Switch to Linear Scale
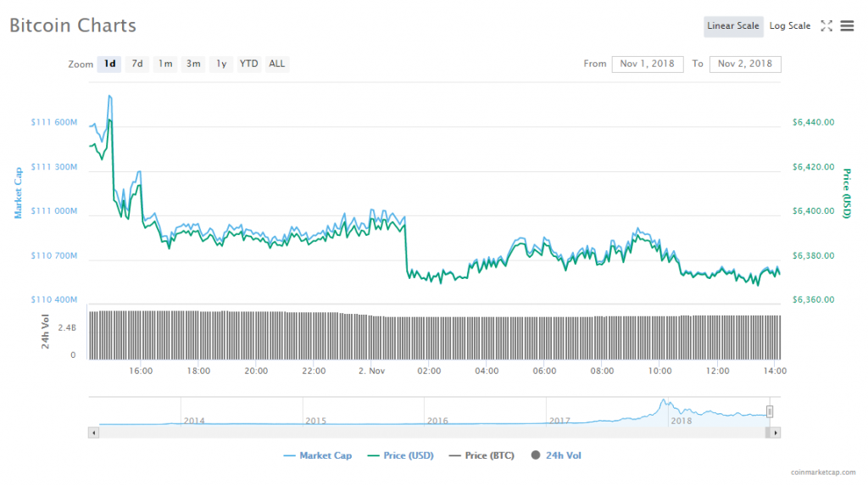Viewport: 868px width, 486px height. pos(732,26)
